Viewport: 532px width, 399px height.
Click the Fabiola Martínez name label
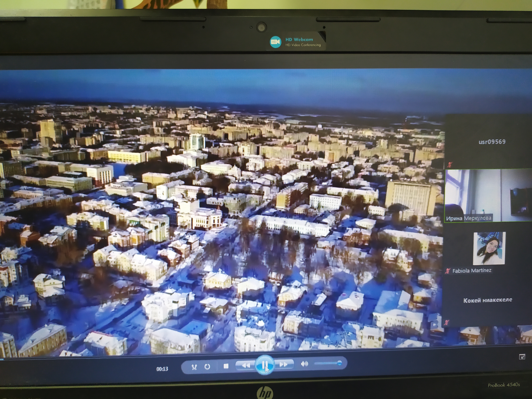[x=472, y=271]
